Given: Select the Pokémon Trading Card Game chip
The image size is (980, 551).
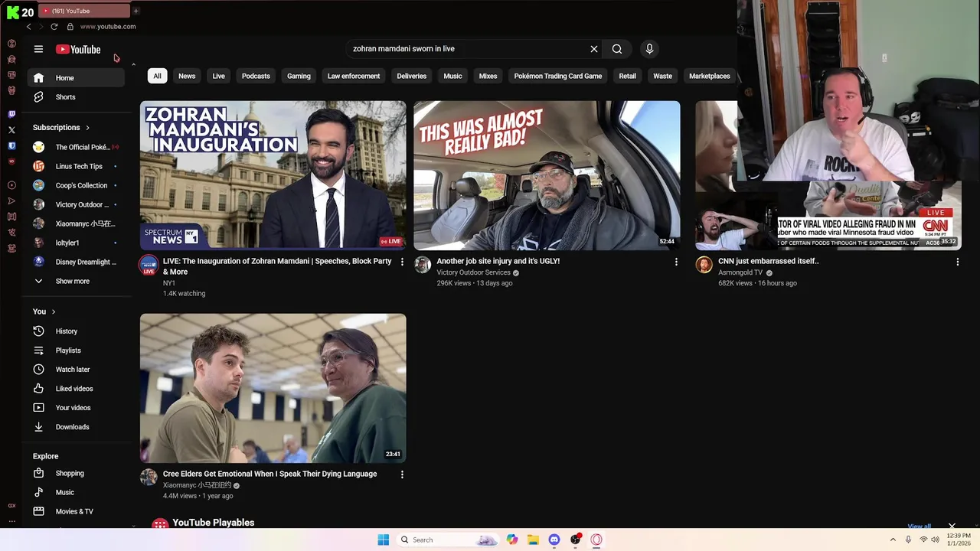Looking at the screenshot, I should (558, 77).
